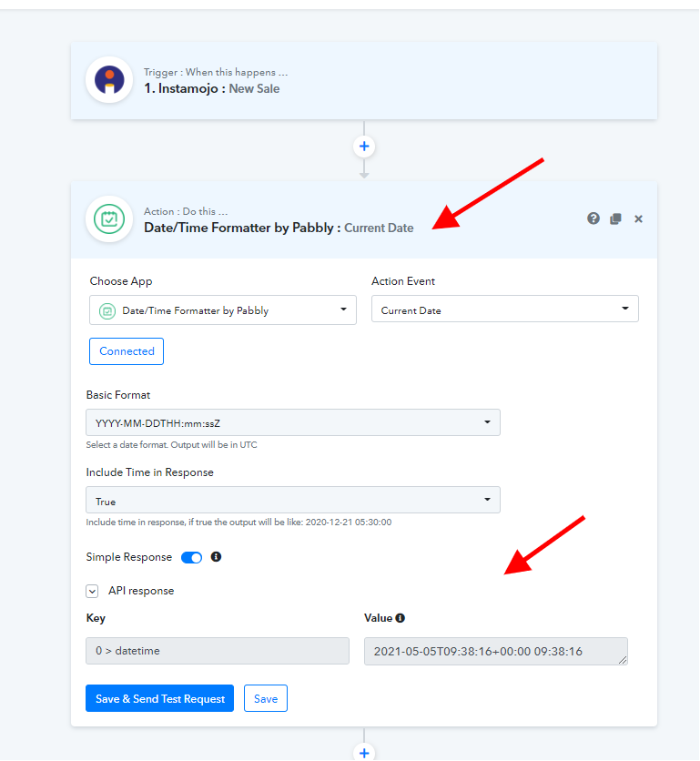Open the Choose App dropdown

click(x=223, y=310)
